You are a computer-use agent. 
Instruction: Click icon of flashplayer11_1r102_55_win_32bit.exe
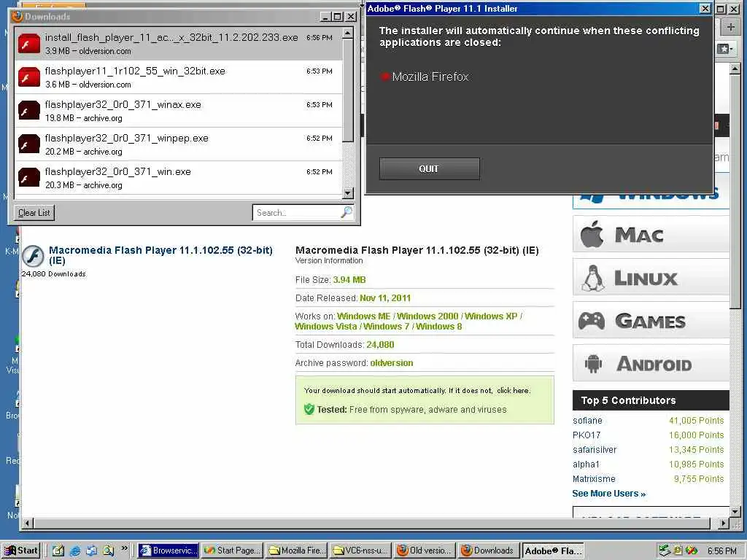tap(29, 77)
